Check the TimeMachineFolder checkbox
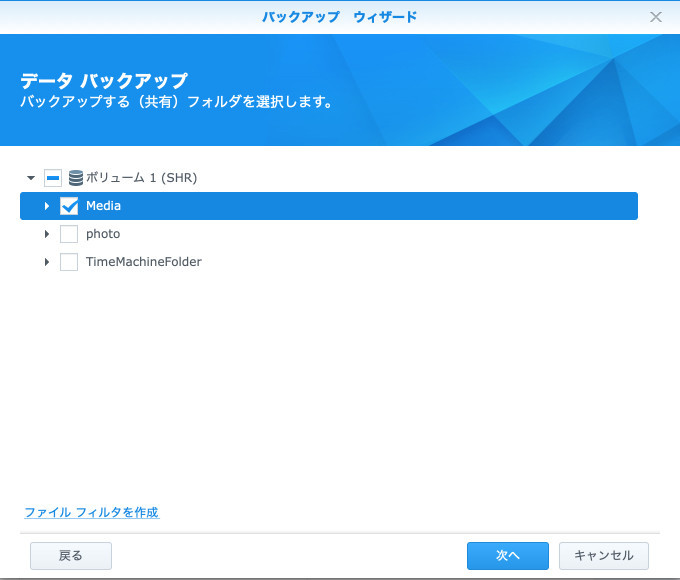 (x=69, y=262)
